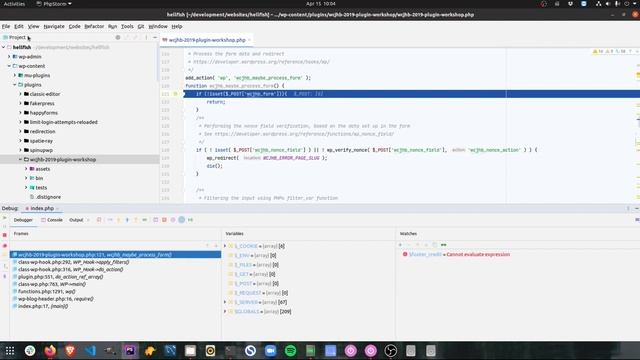The height and width of the screenshot is (360, 640).
Task: Expand $_COOKIE array variable
Action: (225, 246)
